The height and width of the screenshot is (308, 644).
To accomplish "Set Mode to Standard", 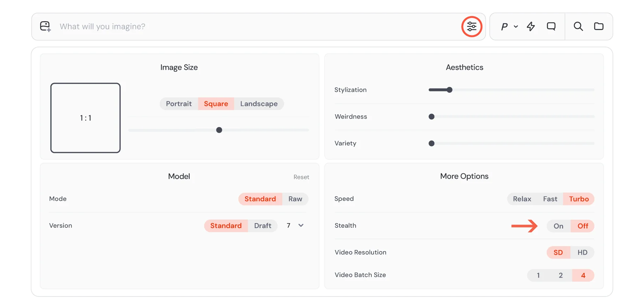I will 260,199.
